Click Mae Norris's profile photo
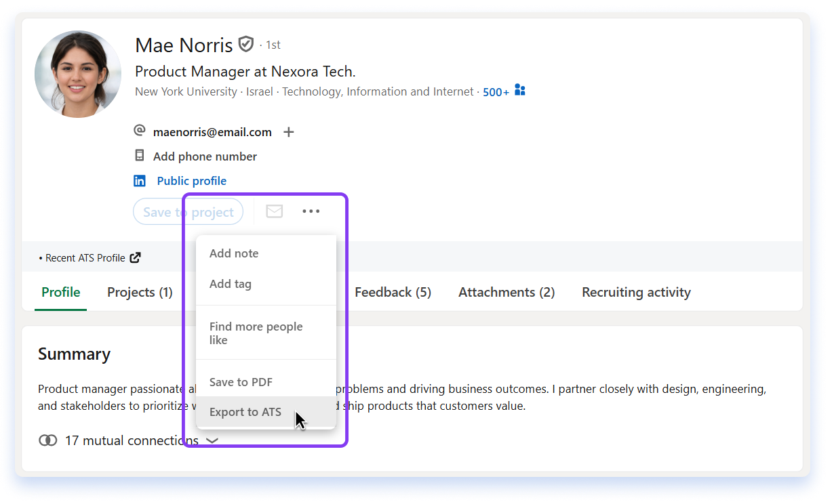This screenshot has width=834, height=504. pyautogui.click(x=78, y=74)
